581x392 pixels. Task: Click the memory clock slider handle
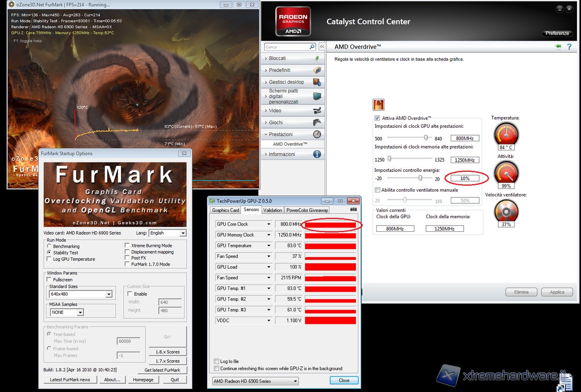(389, 158)
